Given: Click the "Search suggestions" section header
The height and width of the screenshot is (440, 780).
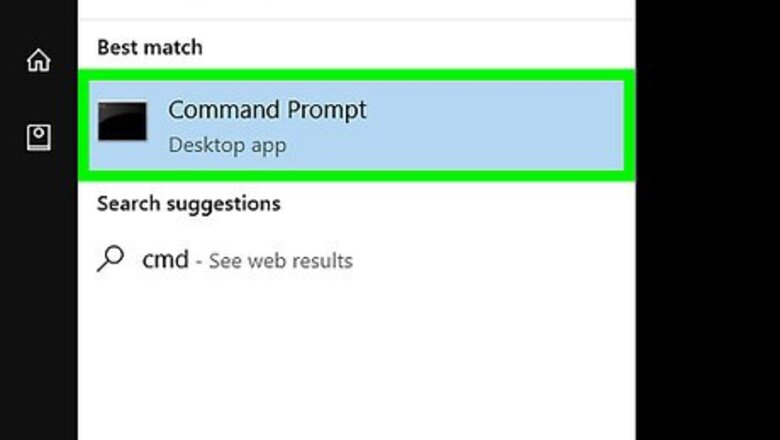Looking at the screenshot, I should point(188,204).
